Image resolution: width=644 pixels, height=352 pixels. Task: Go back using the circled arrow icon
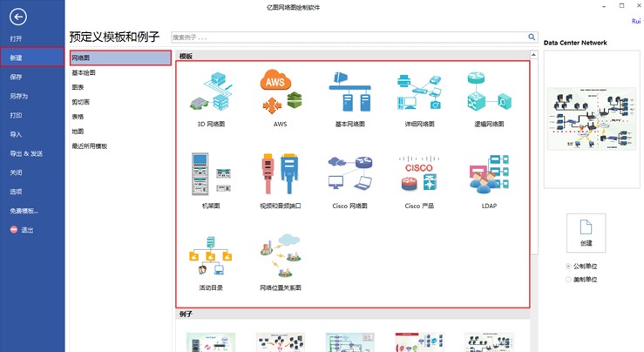17,17
